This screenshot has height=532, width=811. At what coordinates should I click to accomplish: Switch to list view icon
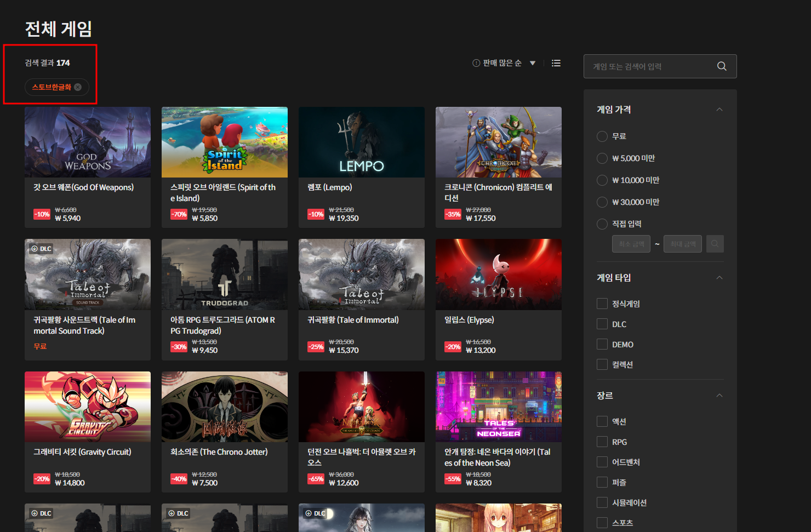(556, 63)
